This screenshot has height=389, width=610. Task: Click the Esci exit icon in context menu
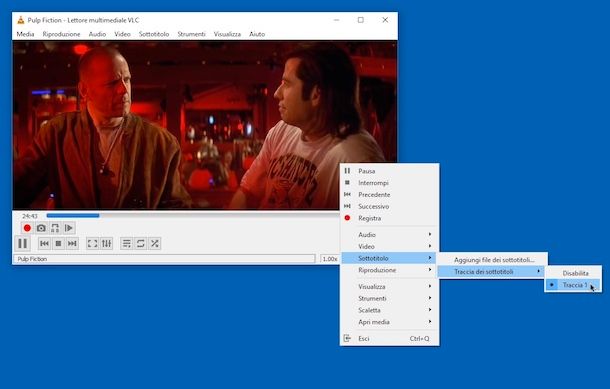347,338
